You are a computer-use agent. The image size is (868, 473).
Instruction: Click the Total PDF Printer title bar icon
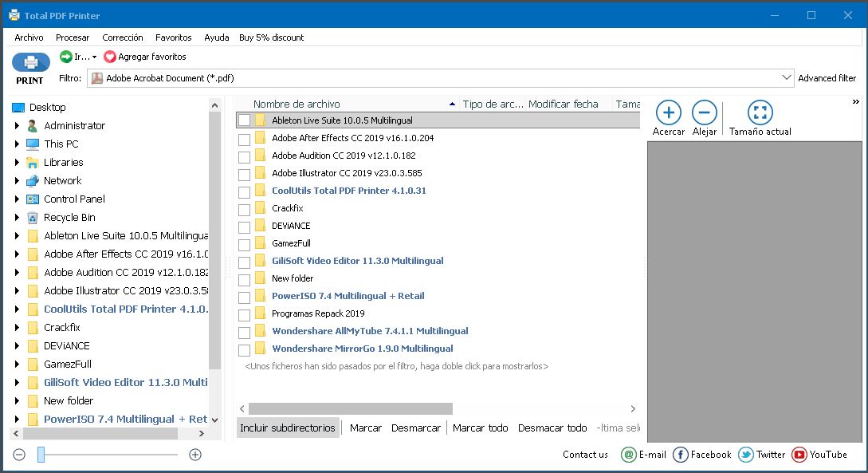click(14, 15)
